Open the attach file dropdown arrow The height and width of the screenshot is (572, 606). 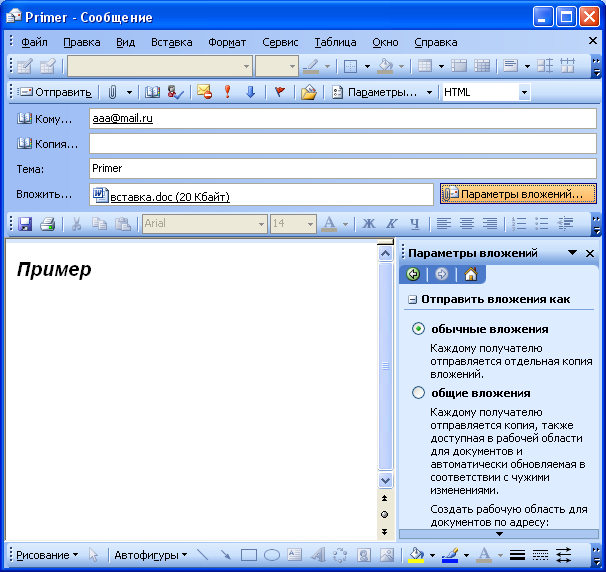tap(129, 92)
